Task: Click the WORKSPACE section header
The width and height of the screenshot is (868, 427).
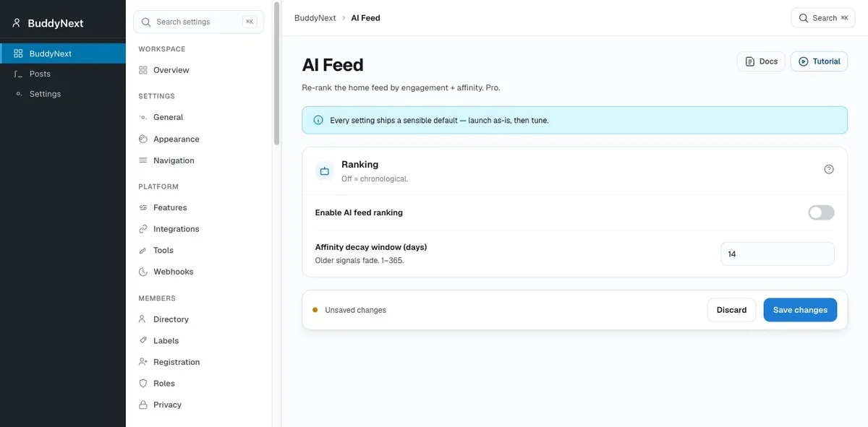Action: [x=162, y=49]
